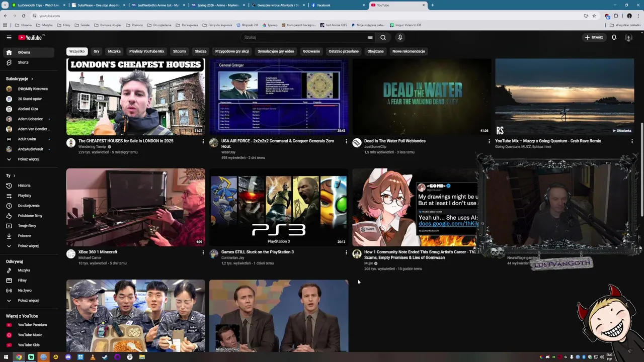The width and height of the screenshot is (644, 362).
Task: Open YouTube Music link
Action: [29, 335]
